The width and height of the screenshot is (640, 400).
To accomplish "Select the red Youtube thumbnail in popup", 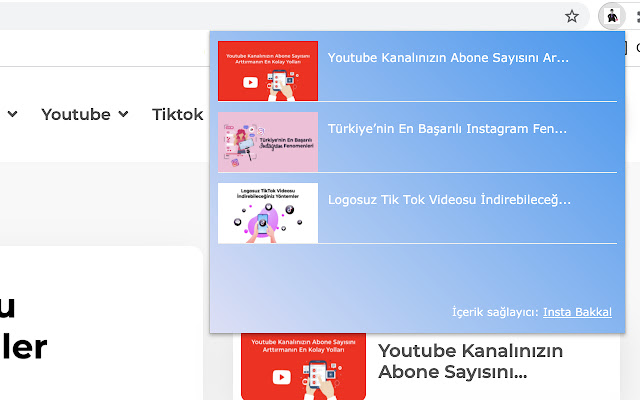I will point(268,71).
